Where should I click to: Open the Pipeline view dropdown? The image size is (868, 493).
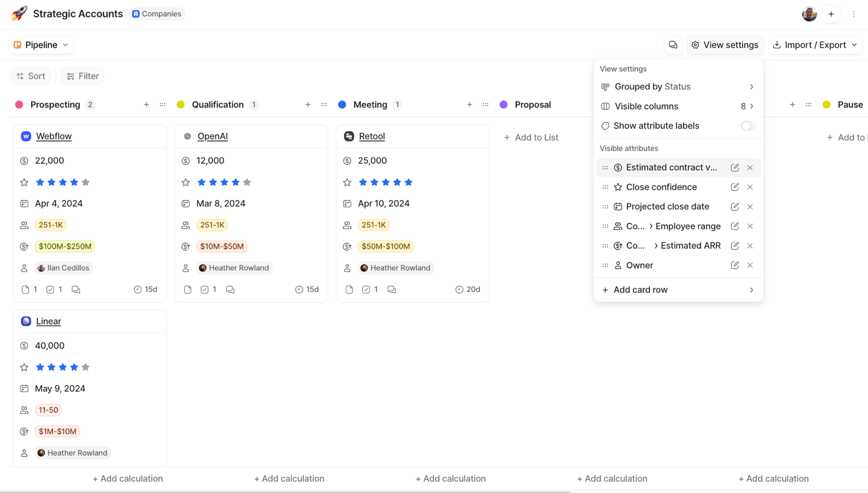point(41,45)
